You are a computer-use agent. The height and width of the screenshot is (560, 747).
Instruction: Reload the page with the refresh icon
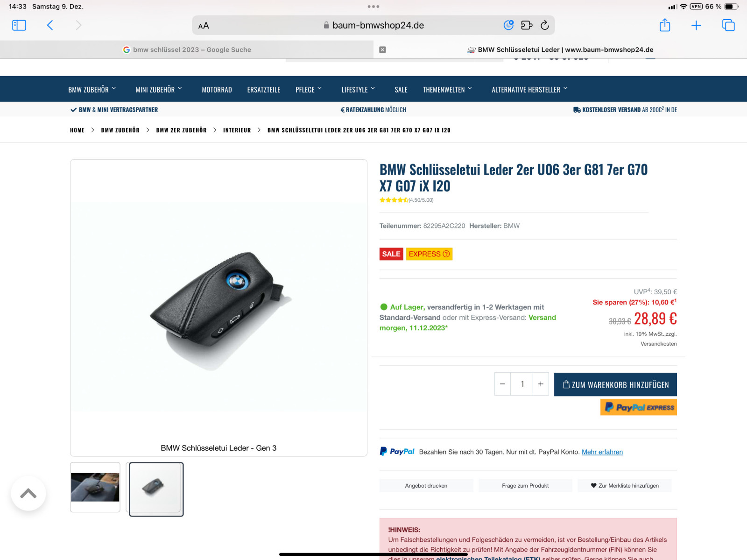tap(544, 25)
